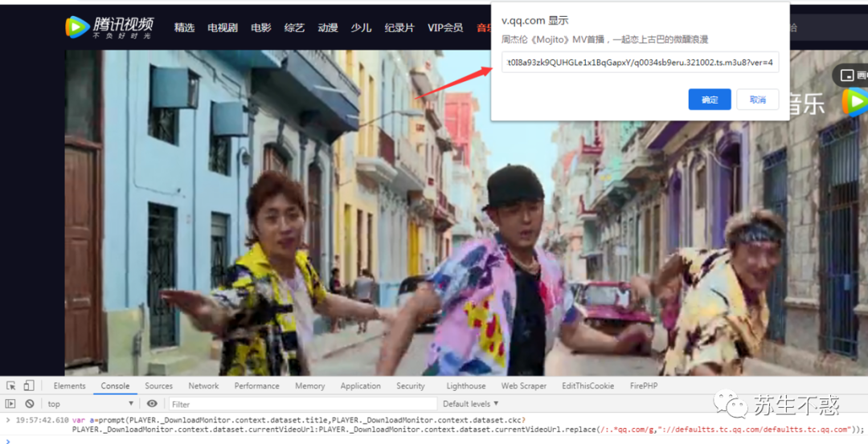This screenshot has height=444, width=868.
Task: Switch to the Elements tab
Action: (70, 386)
